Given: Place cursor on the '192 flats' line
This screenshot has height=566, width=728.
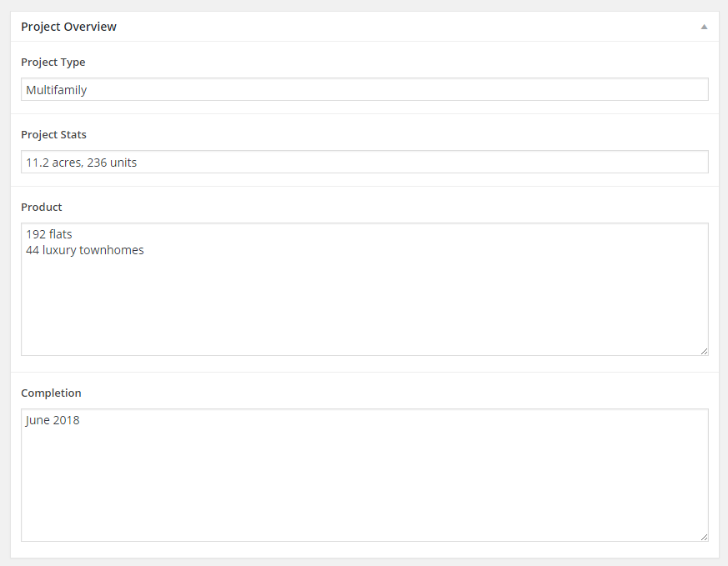Looking at the screenshot, I should coord(48,234).
